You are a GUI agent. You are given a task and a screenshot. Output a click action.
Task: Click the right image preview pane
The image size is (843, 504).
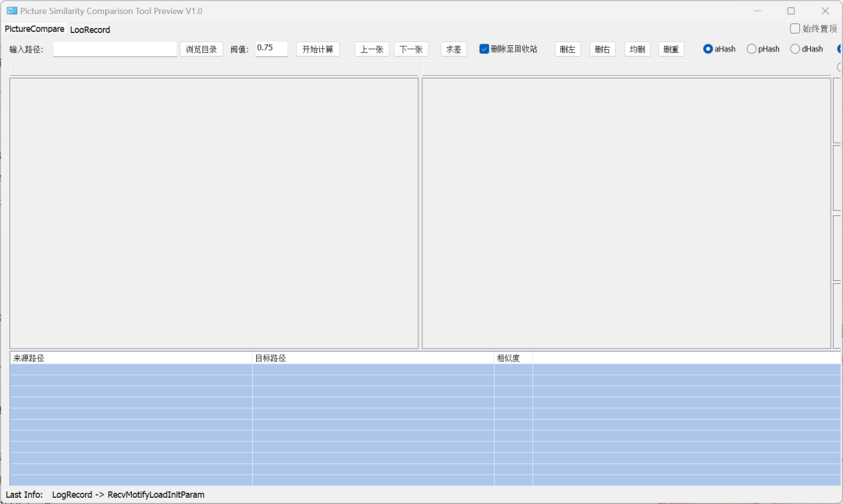[x=626, y=213]
